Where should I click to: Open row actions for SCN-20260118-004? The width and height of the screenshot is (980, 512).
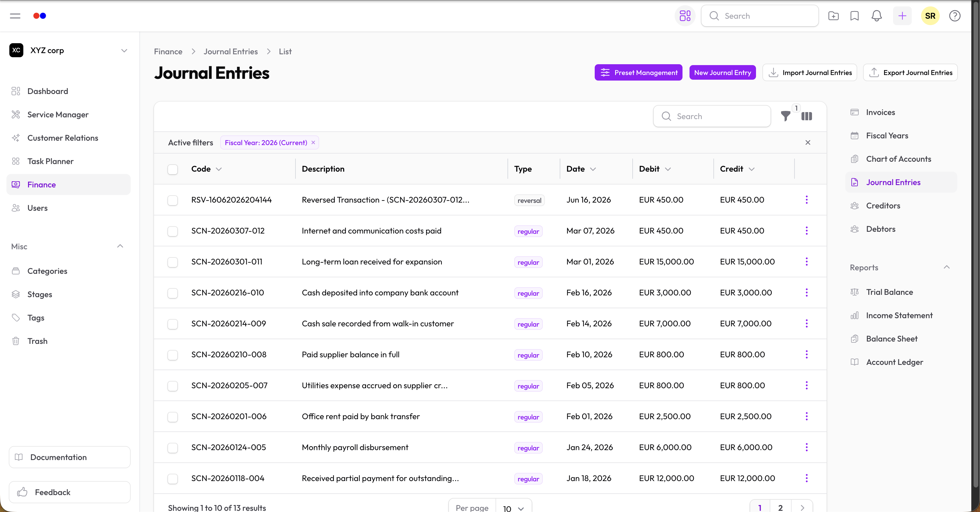click(806, 478)
